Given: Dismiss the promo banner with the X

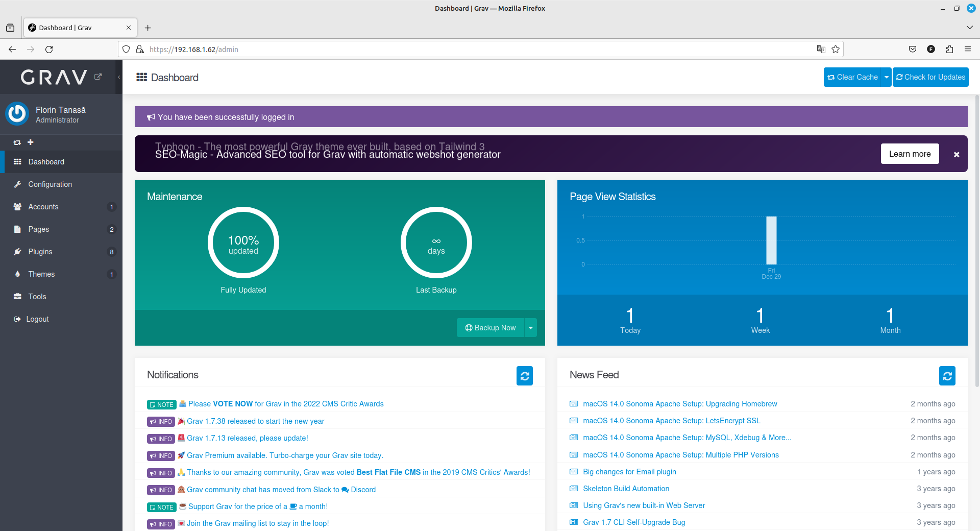Looking at the screenshot, I should click(957, 154).
